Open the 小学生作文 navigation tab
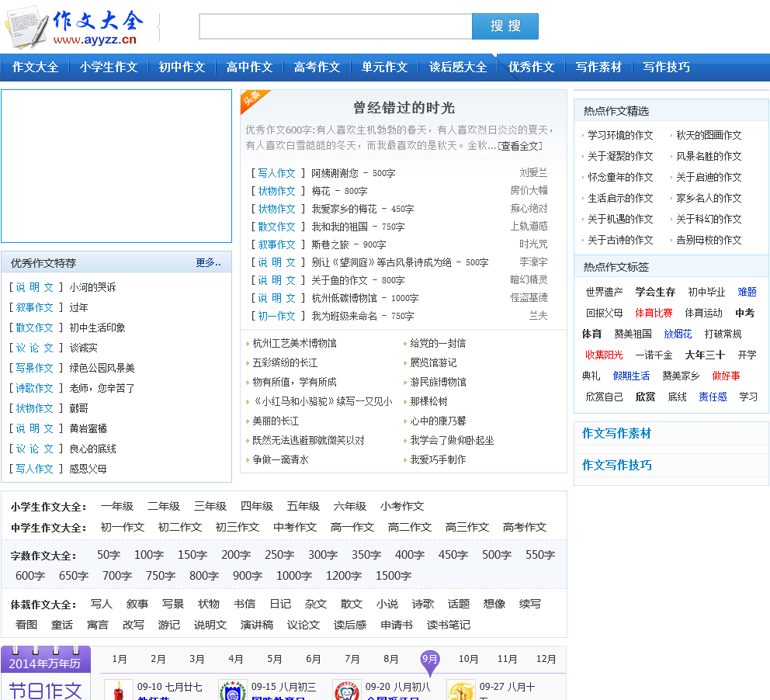The image size is (770, 700). click(x=108, y=67)
